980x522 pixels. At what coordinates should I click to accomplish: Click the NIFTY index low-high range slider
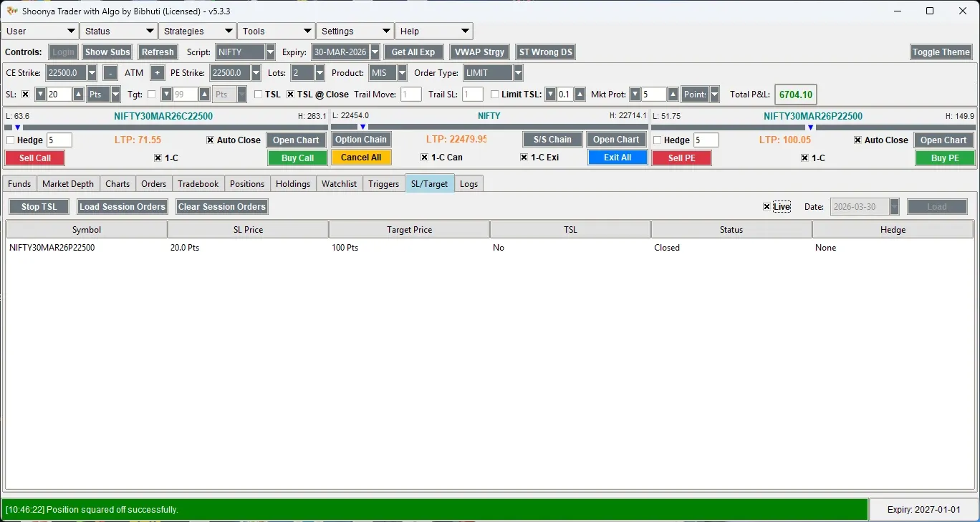click(x=489, y=127)
